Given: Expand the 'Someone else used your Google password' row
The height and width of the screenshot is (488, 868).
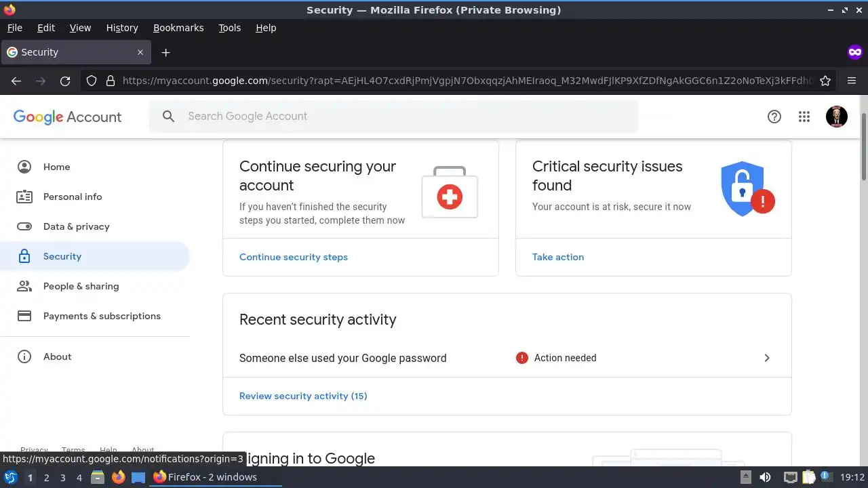Looking at the screenshot, I should (767, 358).
